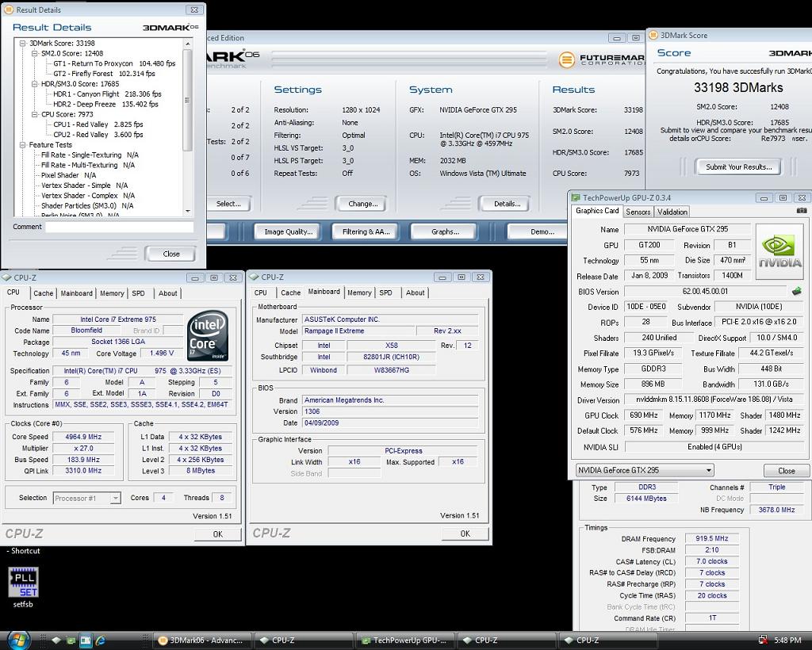
Task: Click the Intel Core i7 logo in CPU-Z
Action: 208,335
